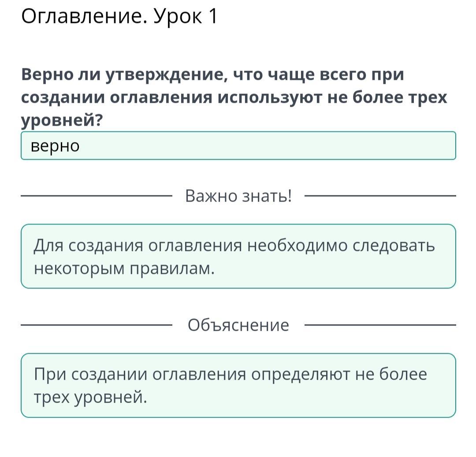The width and height of the screenshot is (476, 457).
Task: Click Урок 1 in the page title
Action: [186, 16]
